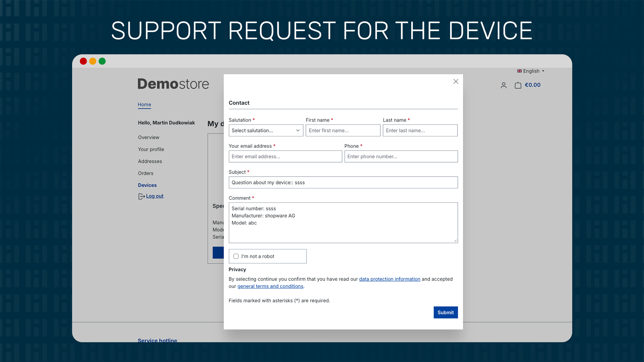This screenshot has height=362, width=644.
Task: Check the I'm not a robot box
Action: tap(236, 256)
